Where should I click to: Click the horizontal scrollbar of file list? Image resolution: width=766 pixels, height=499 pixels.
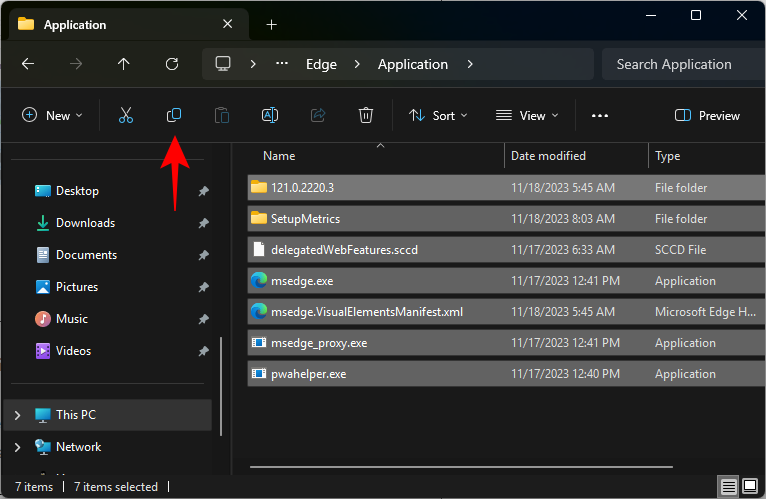[461, 467]
